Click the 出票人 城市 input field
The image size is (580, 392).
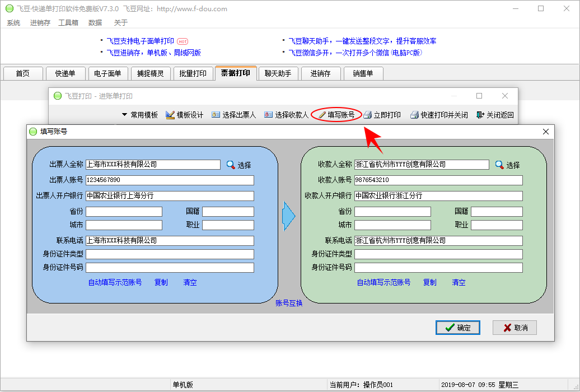pos(124,225)
